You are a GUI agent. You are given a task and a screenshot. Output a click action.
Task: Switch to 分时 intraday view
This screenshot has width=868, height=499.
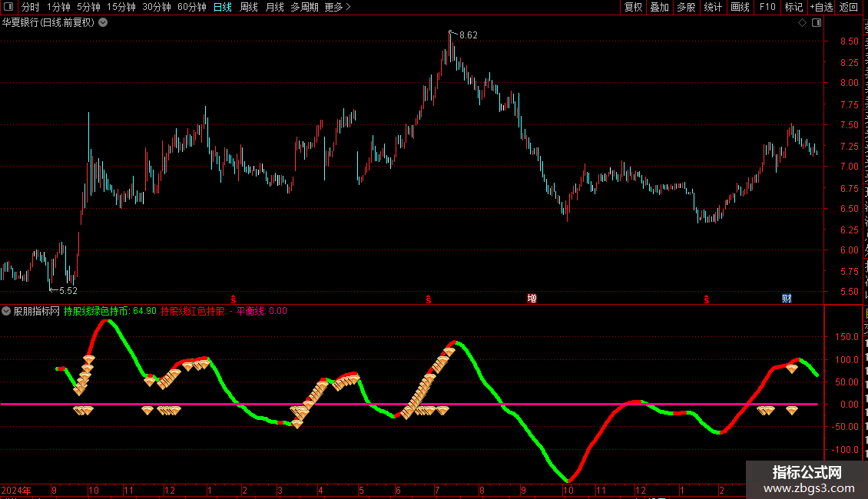click(31, 7)
